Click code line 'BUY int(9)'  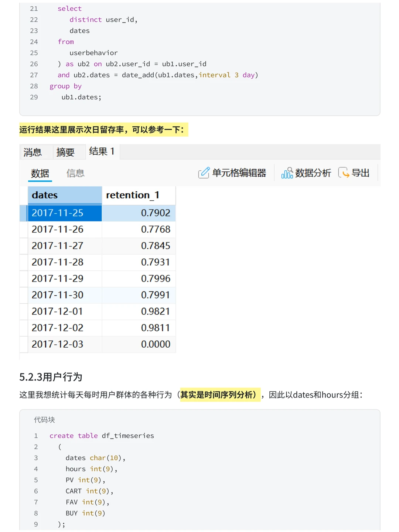tap(86, 513)
